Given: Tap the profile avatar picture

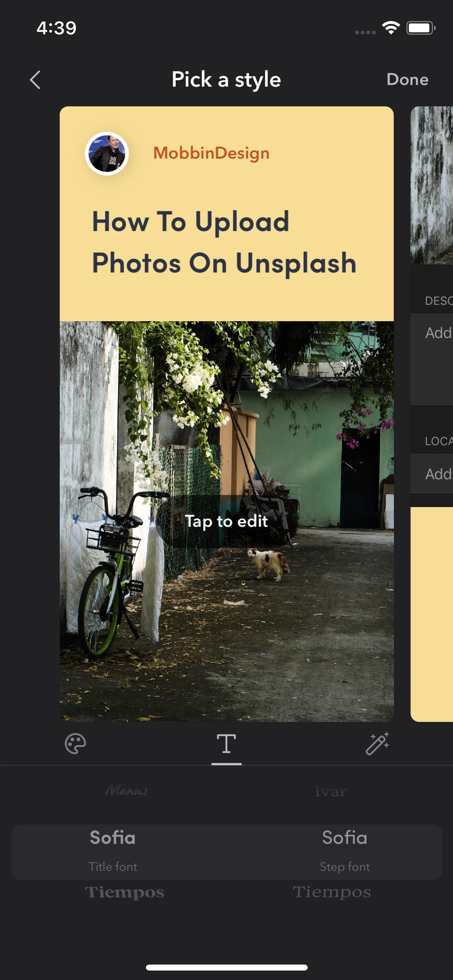Looking at the screenshot, I should (107, 154).
